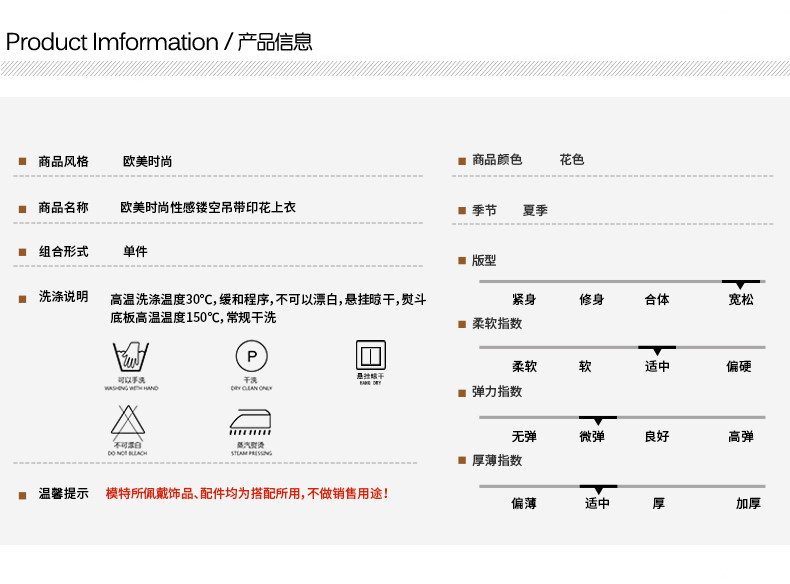The height and width of the screenshot is (584, 790).
Task: Click the do not bleach triangle icon
Action: point(128,423)
